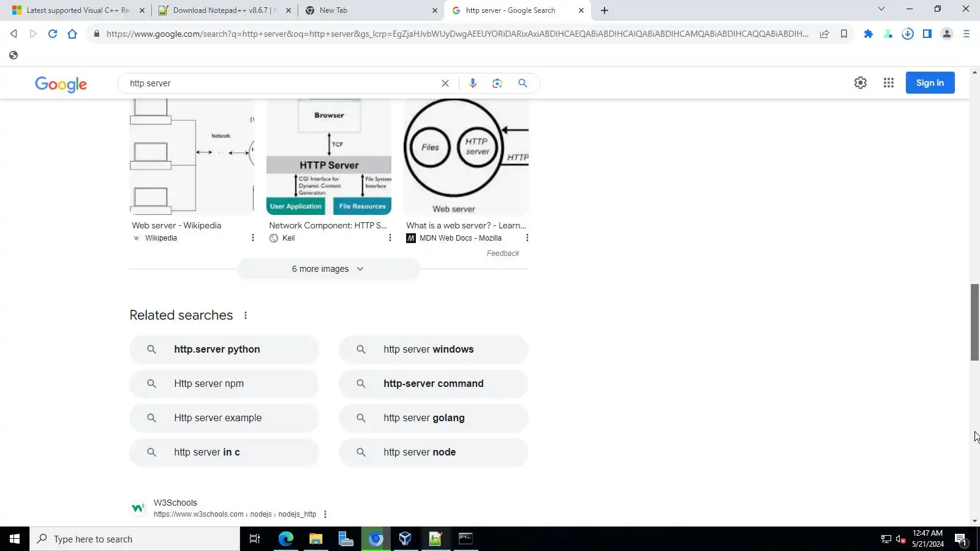Open the browser main menu
The image size is (980, 551).
click(967, 34)
